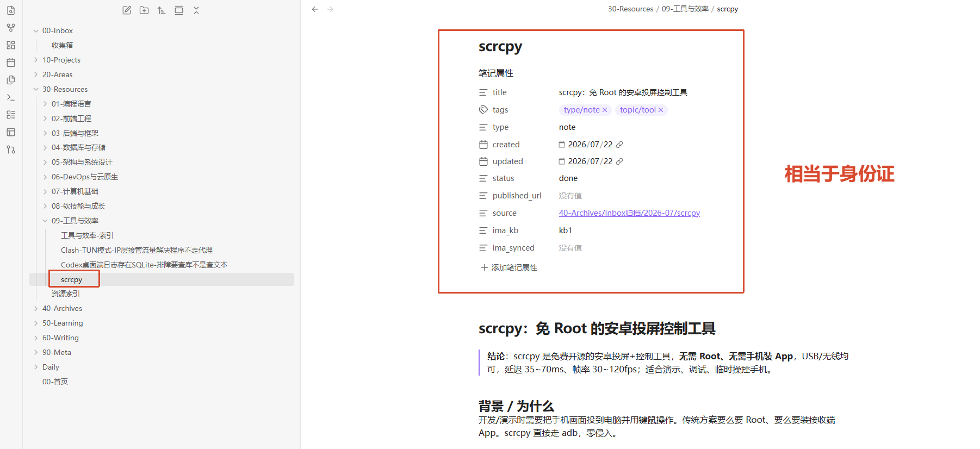Expand the 01-编程语言 folder
Viewport: 980px width, 449px height.
tap(45, 104)
